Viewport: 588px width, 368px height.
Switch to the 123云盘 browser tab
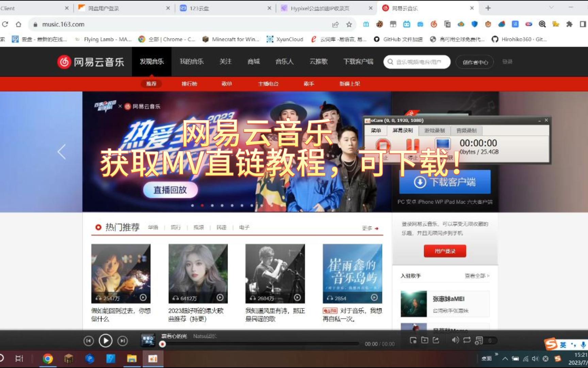[226, 8]
